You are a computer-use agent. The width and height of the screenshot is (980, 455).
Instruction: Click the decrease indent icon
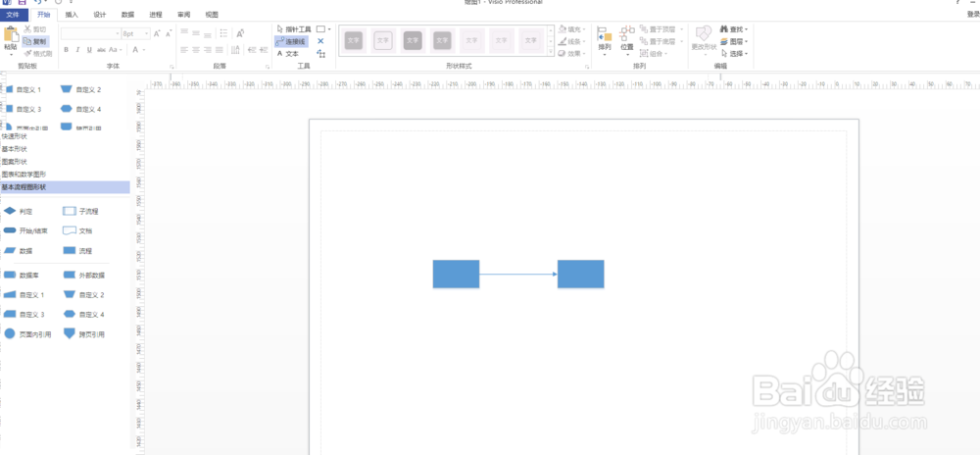click(x=252, y=50)
